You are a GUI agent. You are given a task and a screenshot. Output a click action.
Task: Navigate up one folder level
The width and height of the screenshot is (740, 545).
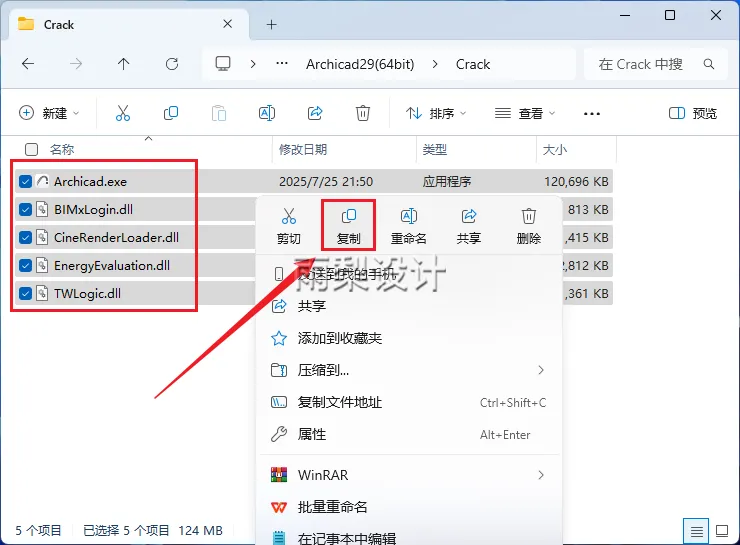tap(124, 64)
